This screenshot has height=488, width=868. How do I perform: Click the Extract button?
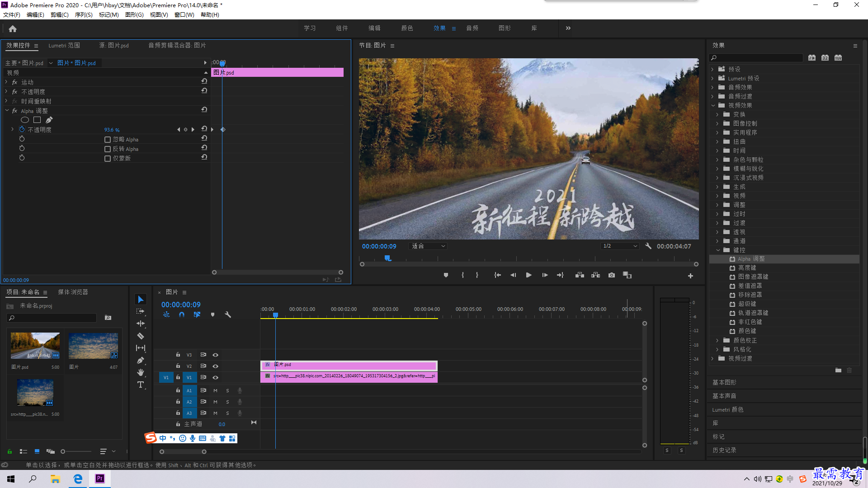[x=595, y=275]
